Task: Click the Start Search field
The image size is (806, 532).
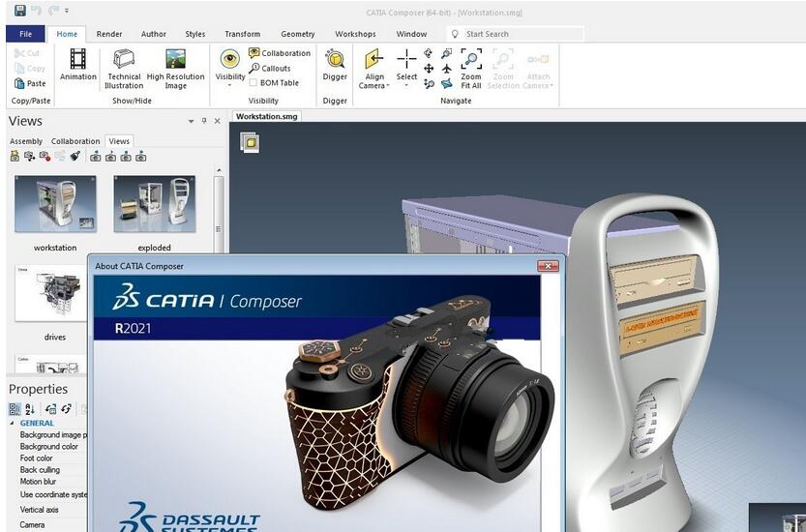Action: tap(516, 34)
